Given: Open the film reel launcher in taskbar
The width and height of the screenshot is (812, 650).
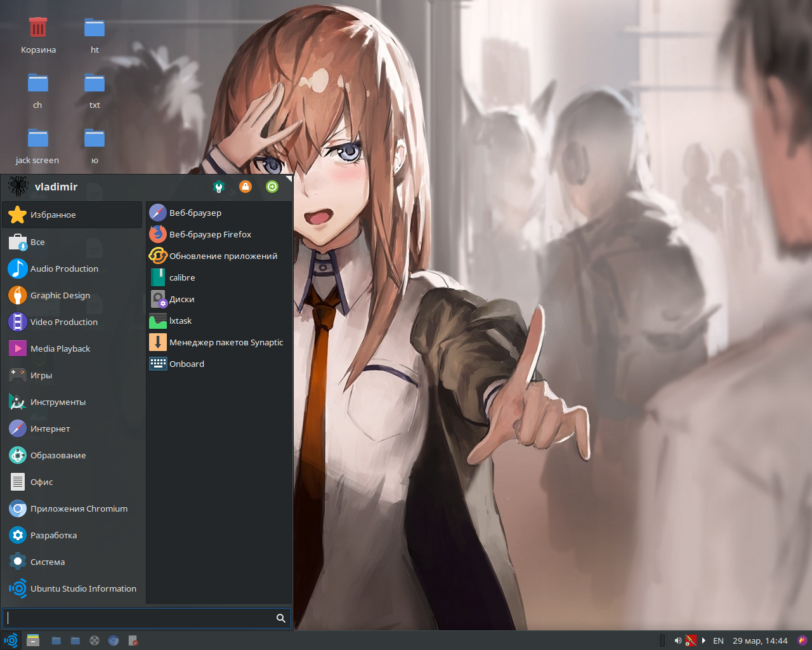Looking at the screenshot, I should coord(95,640).
